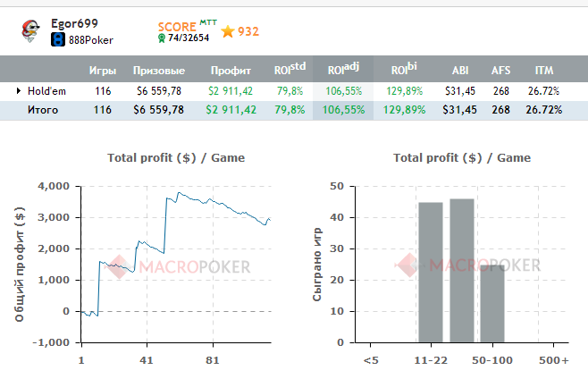Viewport: 588px width, 379px height.
Task: Select the ROI bi column header
Action: pos(403,70)
